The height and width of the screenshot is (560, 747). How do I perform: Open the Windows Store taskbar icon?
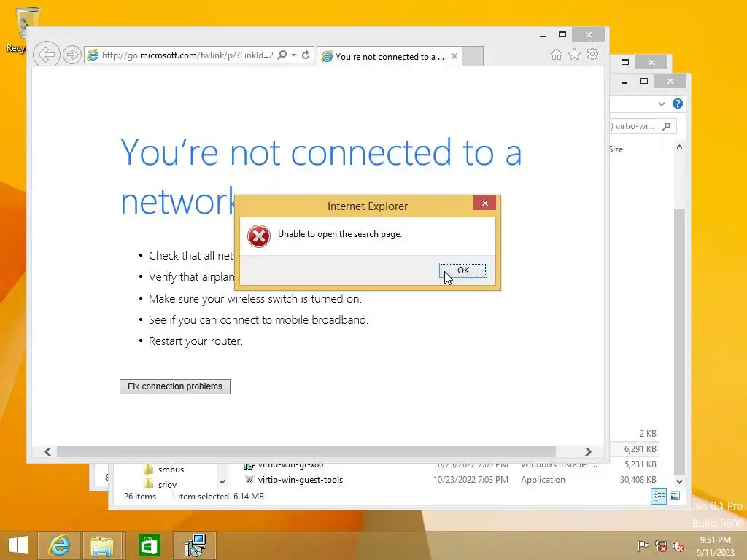click(x=149, y=545)
